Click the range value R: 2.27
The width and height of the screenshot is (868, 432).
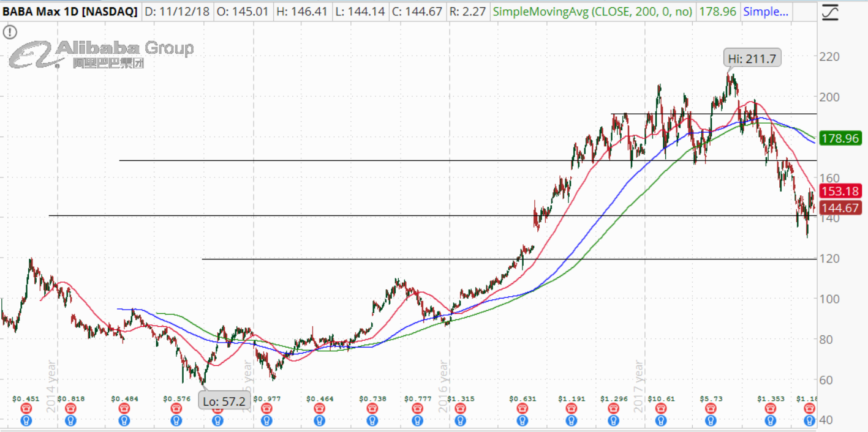click(x=467, y=11)
